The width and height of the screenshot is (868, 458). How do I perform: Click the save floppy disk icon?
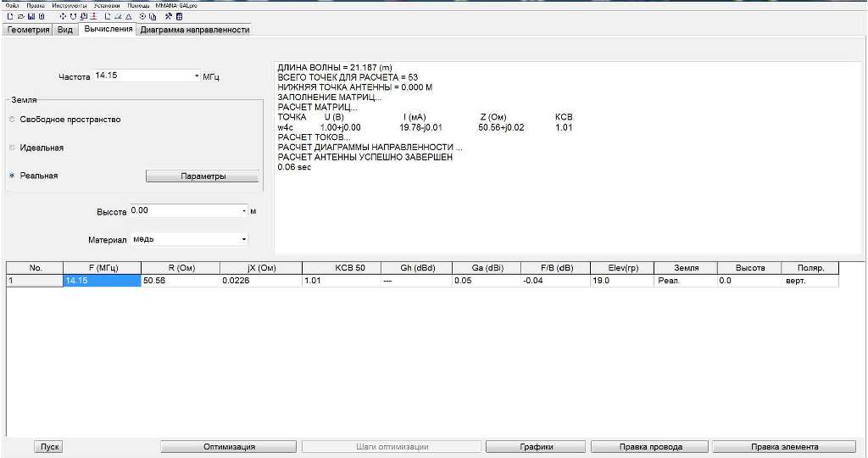pyautogui.click(x=31, y=16)
